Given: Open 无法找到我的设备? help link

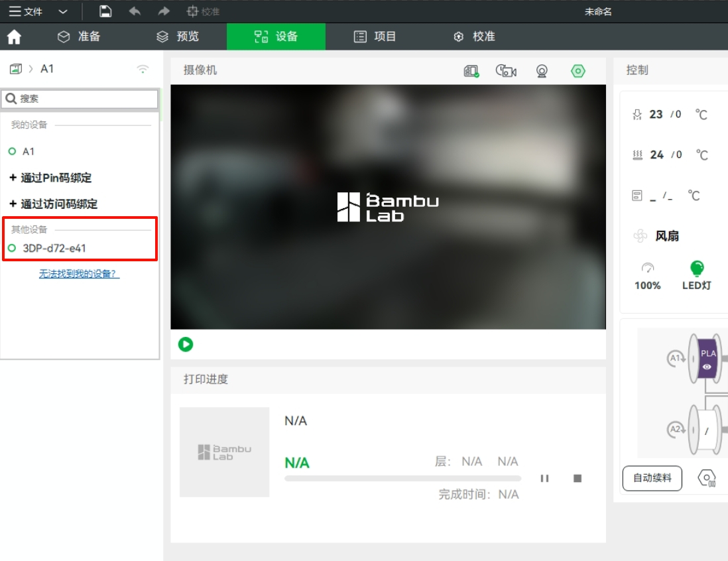Looking at the screenshot, I should pyautogui.click(x=79, y=273).
